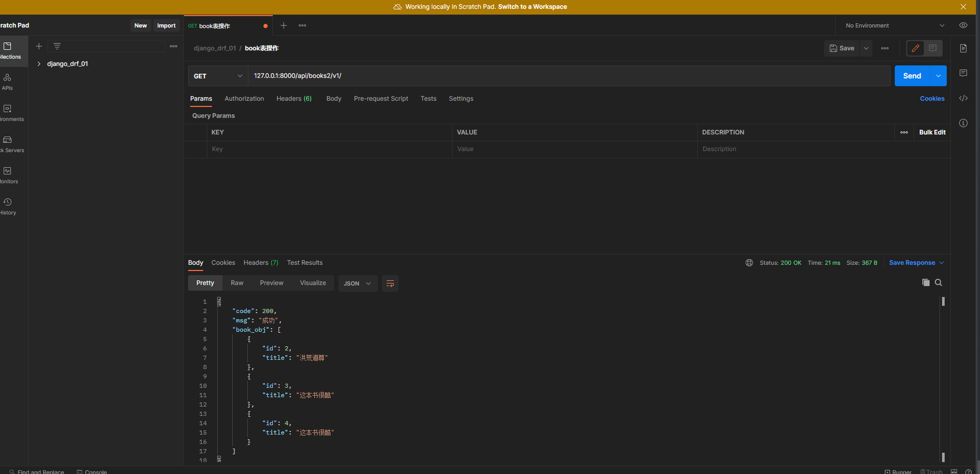
Task: Open the Collections sidebar section
Action: 10,51
